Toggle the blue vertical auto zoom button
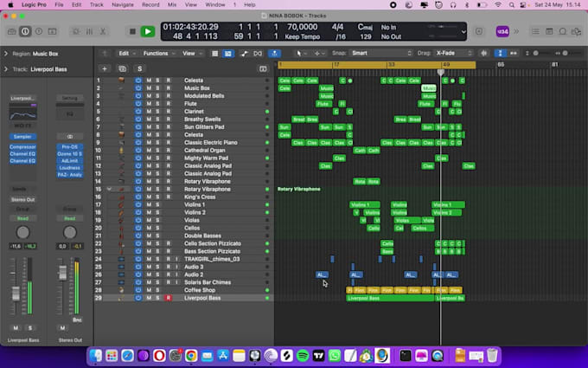The image size is (588, 368). (x=500, y=54)
